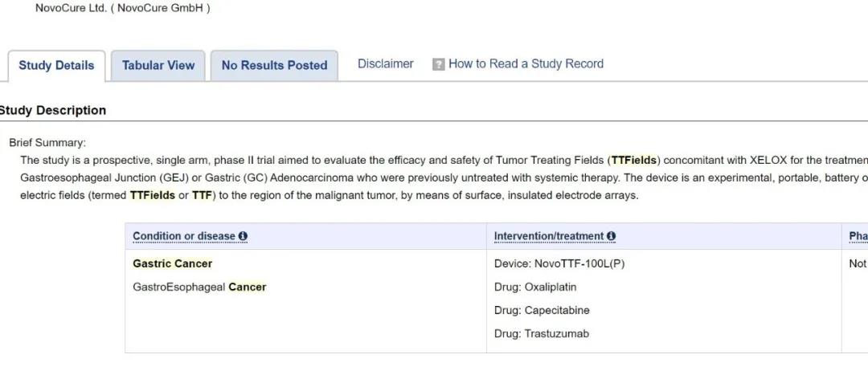Image resolution: width=868 pixels, height=375 pixels.
Task: Click the Condition or disease column header
Action: click(x=184, y=236)
